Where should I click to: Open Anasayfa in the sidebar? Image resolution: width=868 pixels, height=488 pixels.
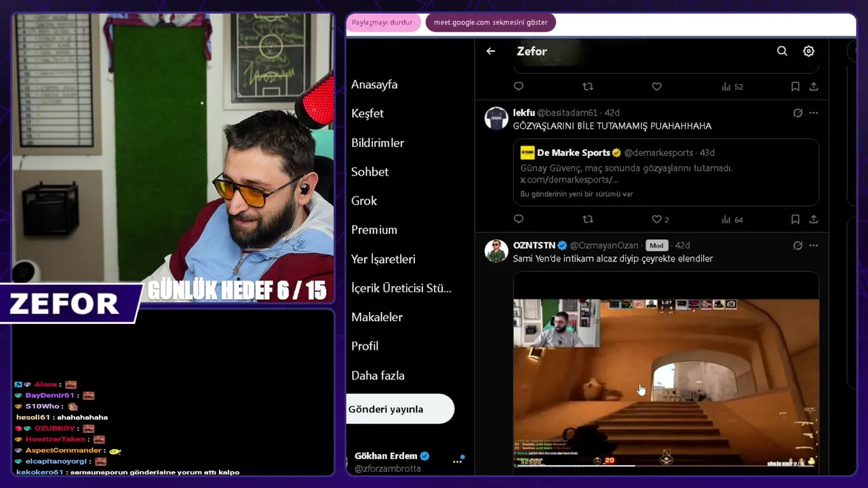pos(374,85)
